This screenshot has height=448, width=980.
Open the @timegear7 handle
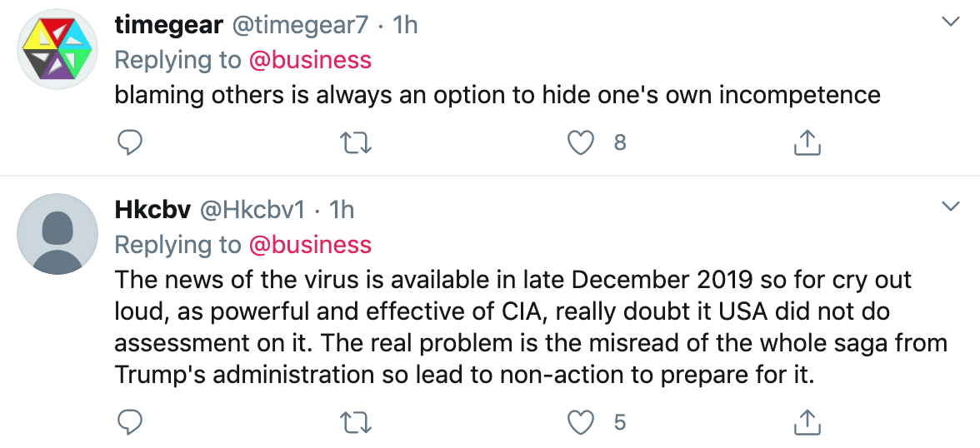tap(299, 25)
